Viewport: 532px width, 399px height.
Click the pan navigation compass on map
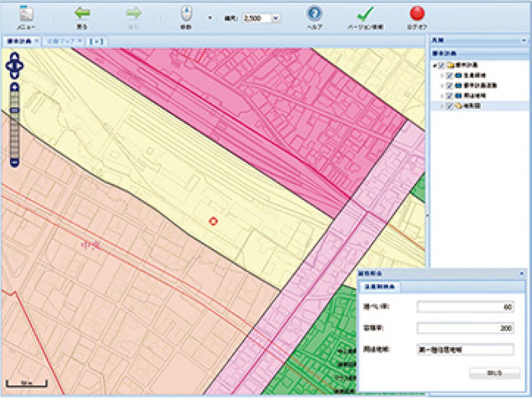click(15, 65)
